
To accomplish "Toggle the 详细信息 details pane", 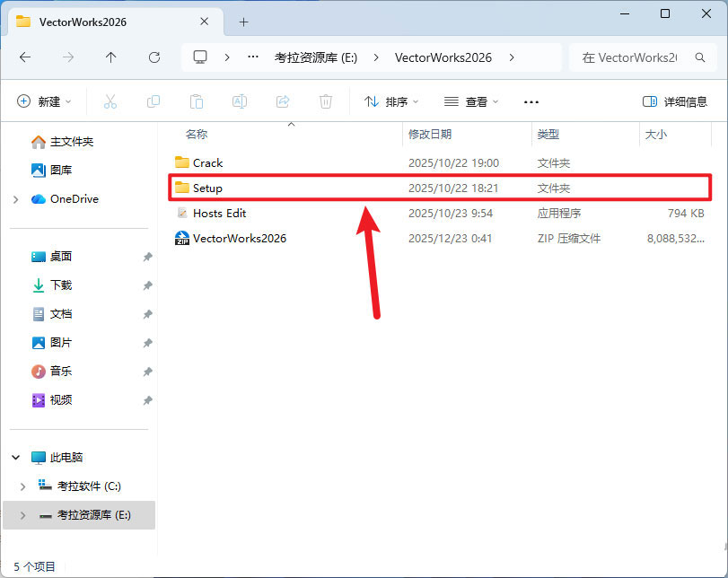I will coord(675,101).
